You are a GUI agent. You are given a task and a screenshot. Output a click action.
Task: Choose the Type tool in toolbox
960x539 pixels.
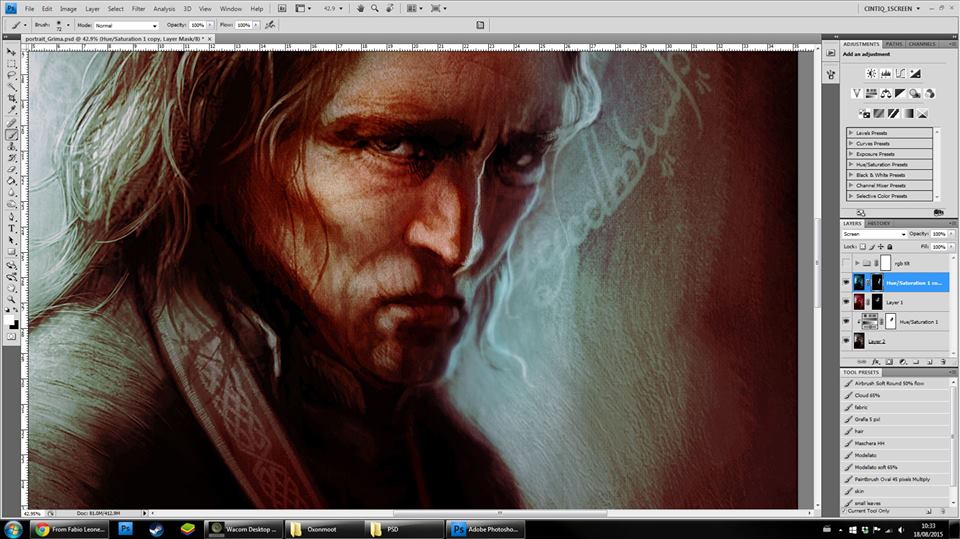[12, 228]
